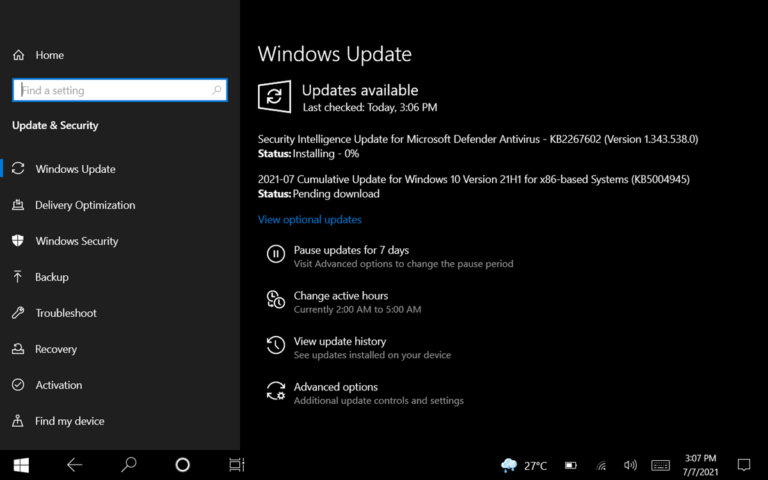The height and width of the screenshot is (480, 768).
Task: Click 'Currently 2:00 AM to 5:00 AM' text
Action: pyautogui.click(x=358, y=310)
